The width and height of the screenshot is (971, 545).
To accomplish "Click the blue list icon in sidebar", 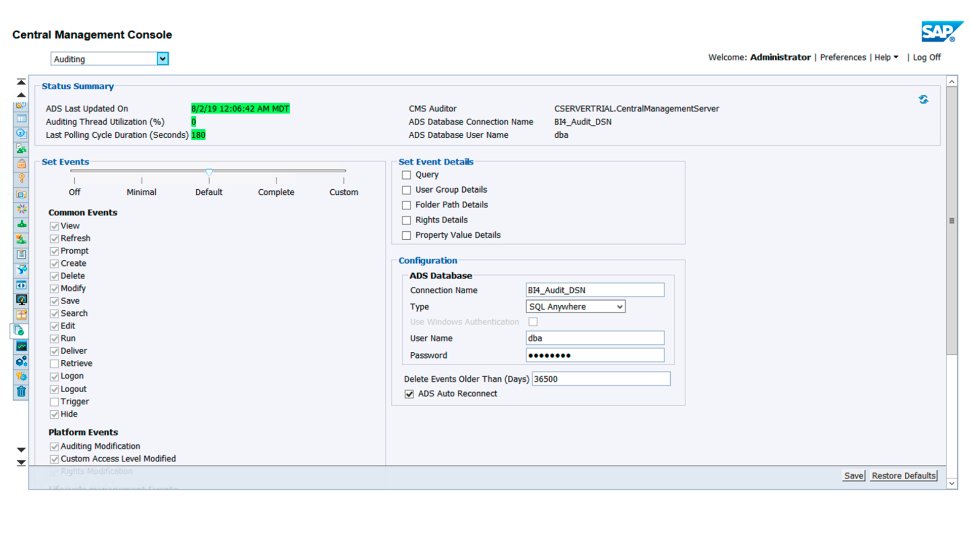I will (21, 118).
